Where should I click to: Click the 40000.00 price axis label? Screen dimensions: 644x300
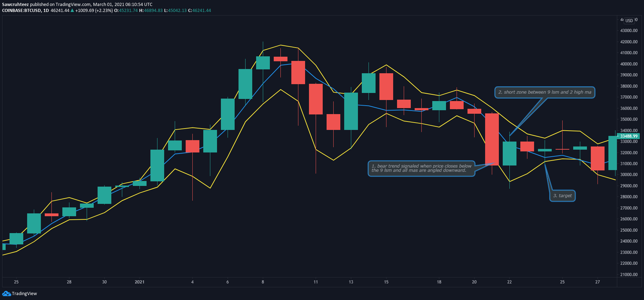coord(629,64)
